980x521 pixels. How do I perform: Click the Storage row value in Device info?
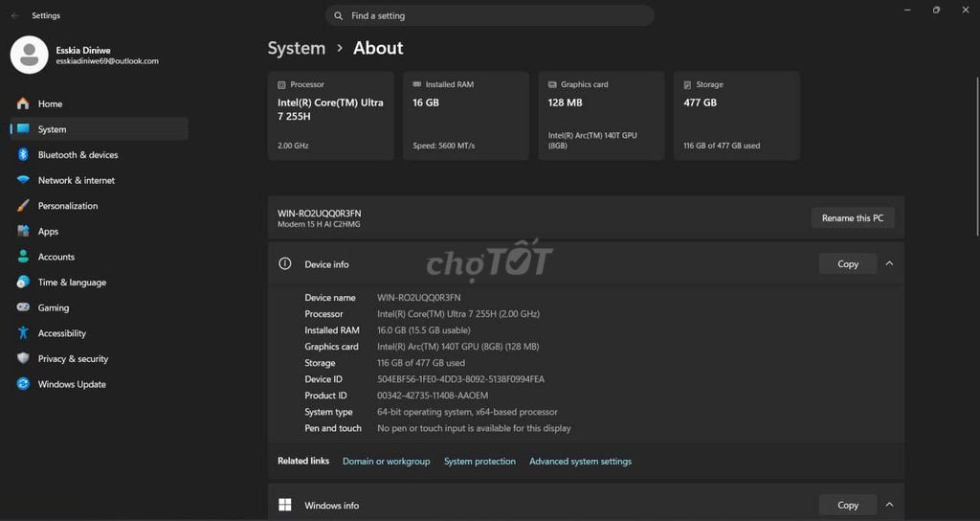click(x=421, y=363)
